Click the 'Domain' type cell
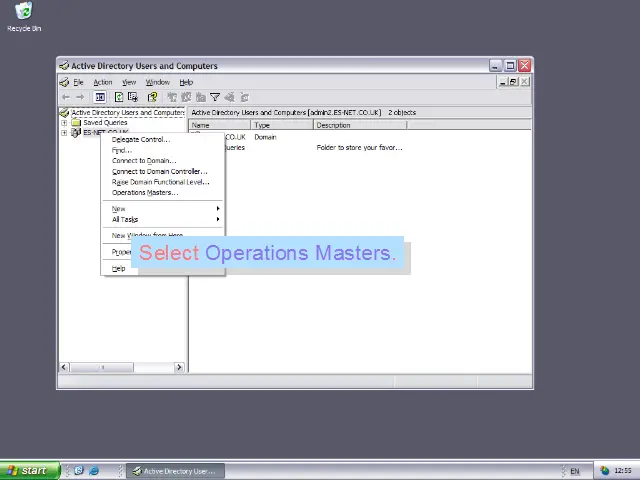Screen dimensions: 640x480 [265, 137]
